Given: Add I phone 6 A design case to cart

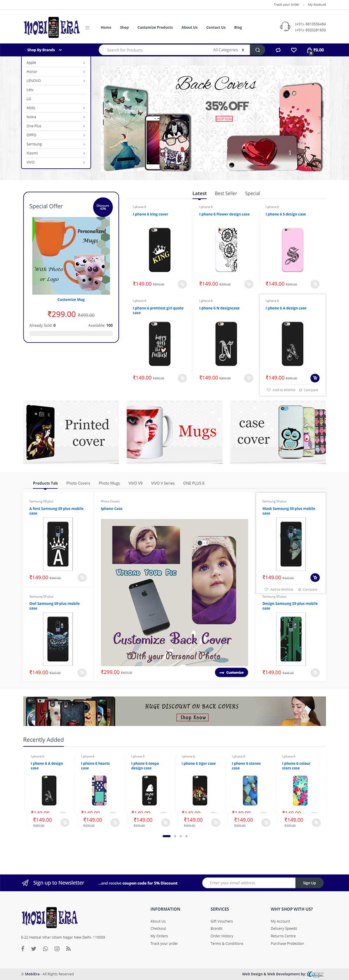Looking at the screenshot, I should pos(315,378).
